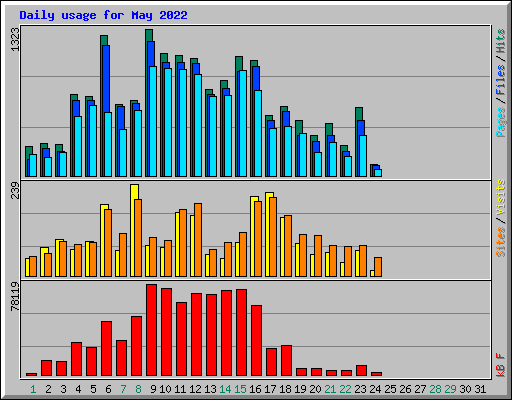Click the 239 axis value
This screenshot has height=400, width=512.
pos(15,190)
